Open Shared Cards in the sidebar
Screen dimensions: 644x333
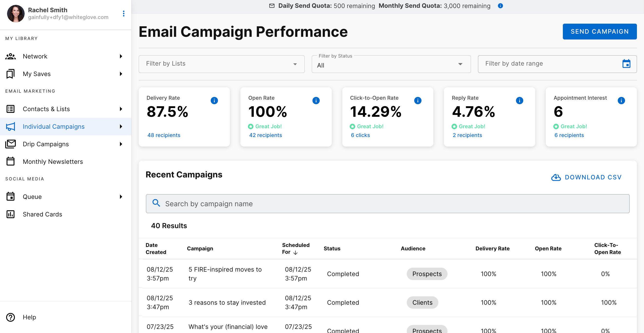[x=42, y=214]
